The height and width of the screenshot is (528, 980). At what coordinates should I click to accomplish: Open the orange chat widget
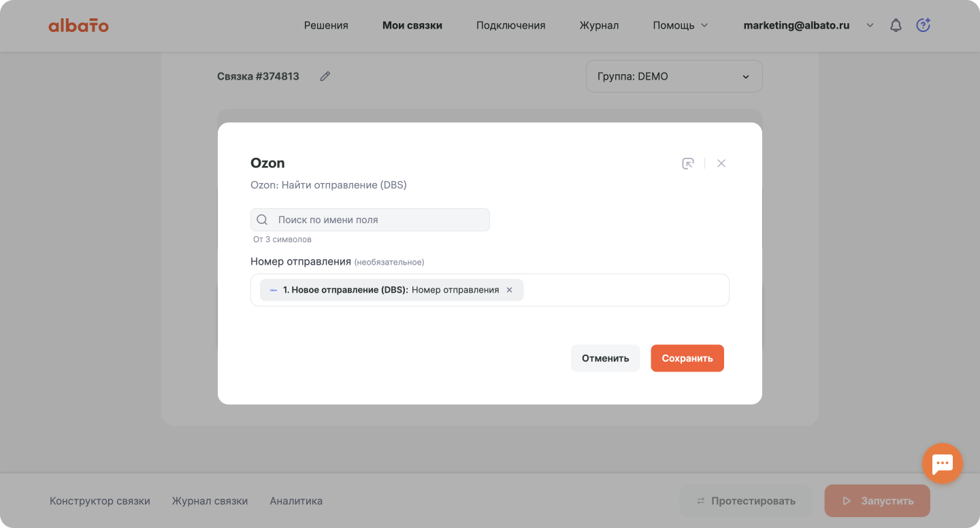tap(942, 463)
